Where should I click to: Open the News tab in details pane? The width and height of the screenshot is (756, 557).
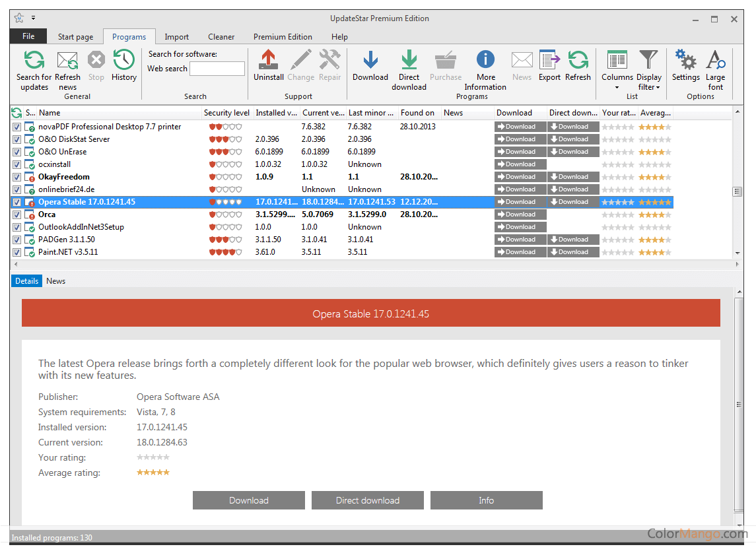pyautogui.click(x=56, y=281)
